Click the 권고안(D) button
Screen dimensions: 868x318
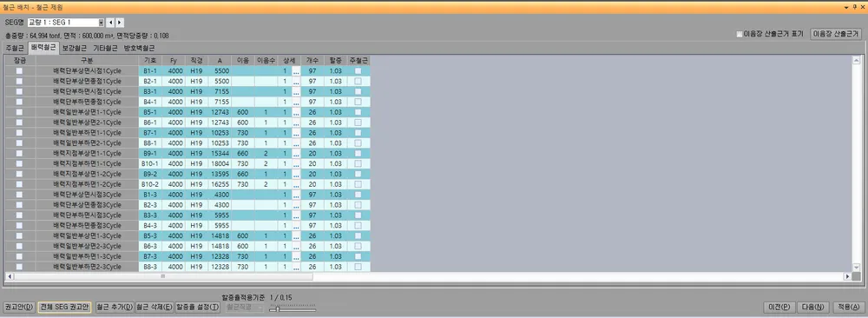click(19, 308)
